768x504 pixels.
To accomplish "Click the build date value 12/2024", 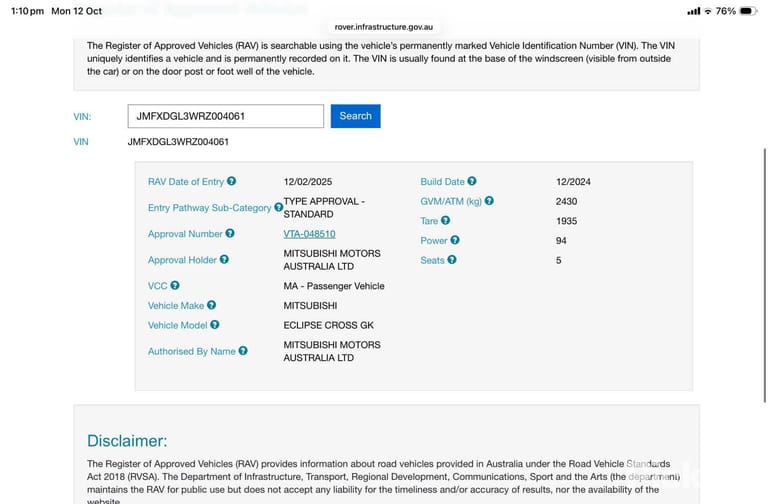I will (573, 182).
